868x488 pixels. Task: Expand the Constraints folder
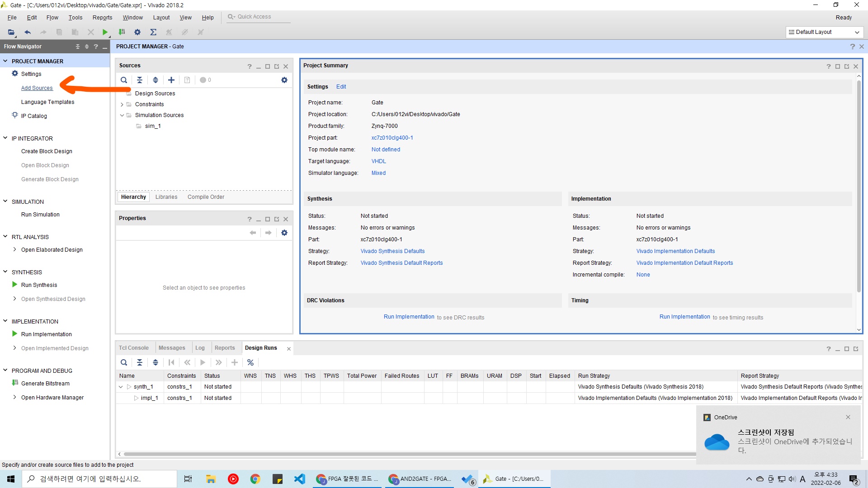[x=122, y=104]
